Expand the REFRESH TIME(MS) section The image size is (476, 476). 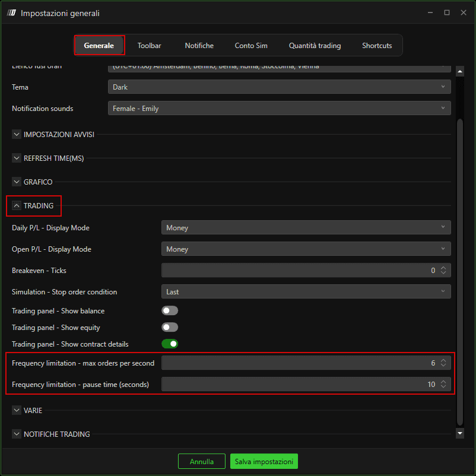[17, 158]
